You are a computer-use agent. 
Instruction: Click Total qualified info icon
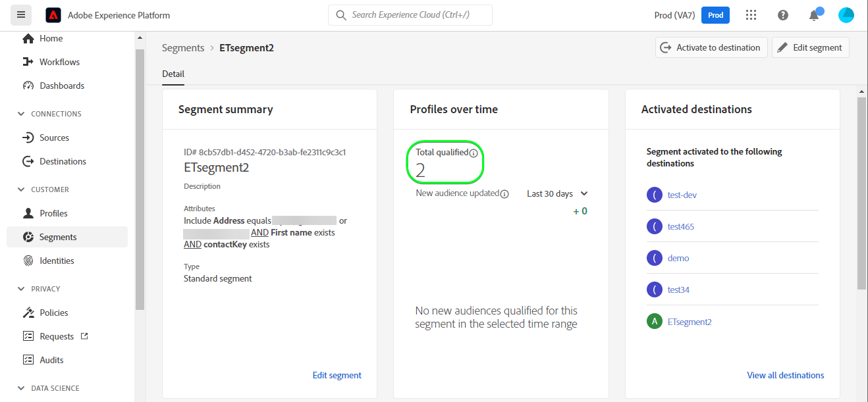(x=474, y=153)
